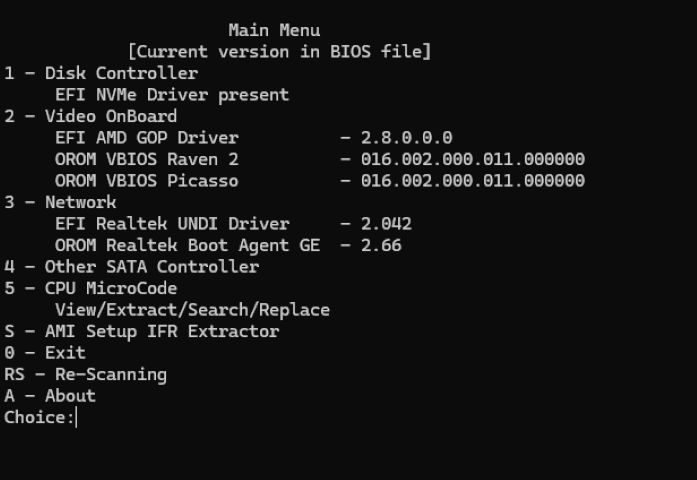
Task: Select the Exit menu option
Action: [45, 352]
